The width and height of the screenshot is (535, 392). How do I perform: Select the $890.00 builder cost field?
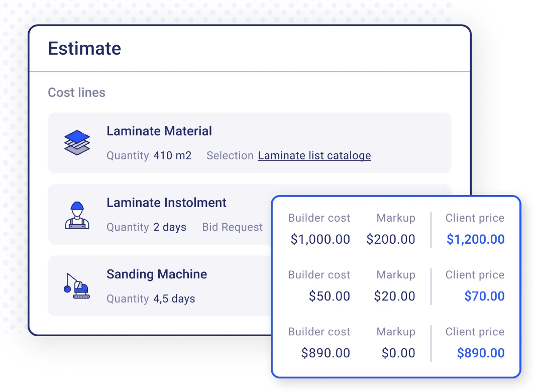tap(326, 353)
